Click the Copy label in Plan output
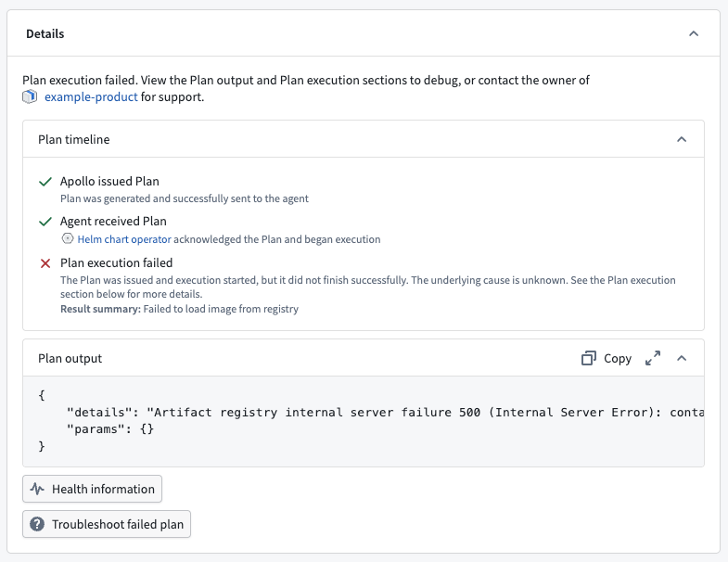Image resolution: width=728 pixels, height=562 pixels. click(x=618, y=359)
